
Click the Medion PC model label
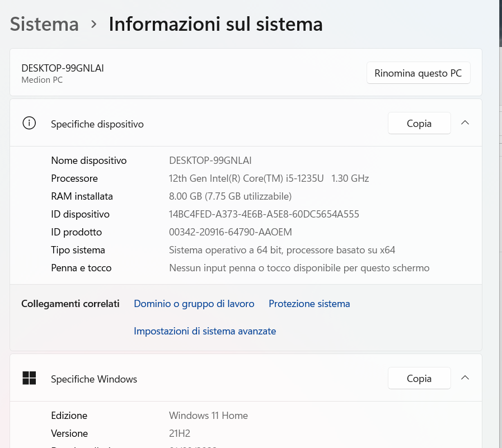pos(42,80)
